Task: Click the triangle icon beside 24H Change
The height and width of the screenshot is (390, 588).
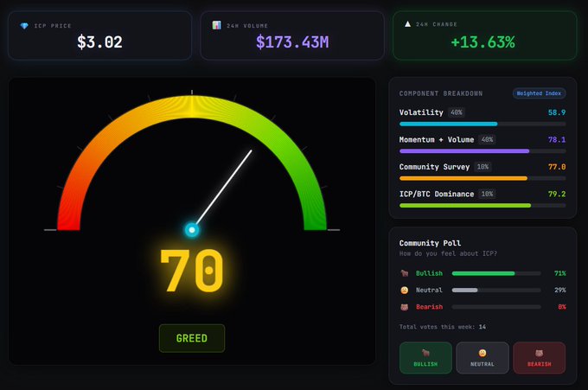Action: pyautogui.click(x=408, y=24)
